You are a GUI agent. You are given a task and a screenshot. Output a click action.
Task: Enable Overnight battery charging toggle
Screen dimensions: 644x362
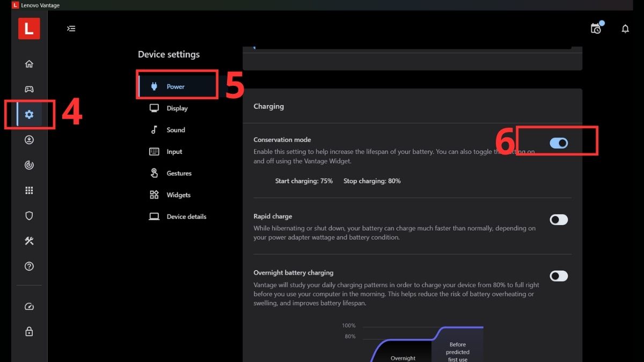click(559, 276)
